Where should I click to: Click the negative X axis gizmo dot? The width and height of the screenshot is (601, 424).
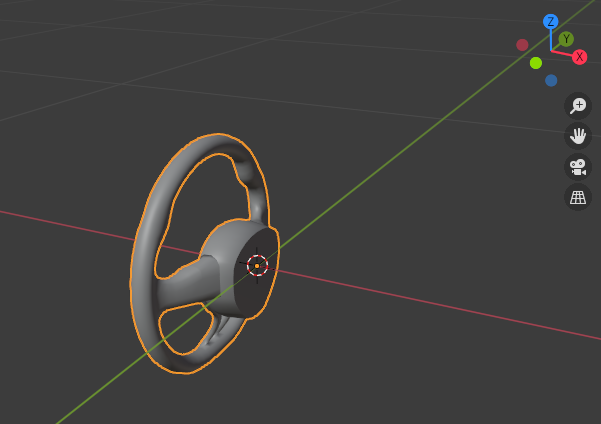[522, 45]
